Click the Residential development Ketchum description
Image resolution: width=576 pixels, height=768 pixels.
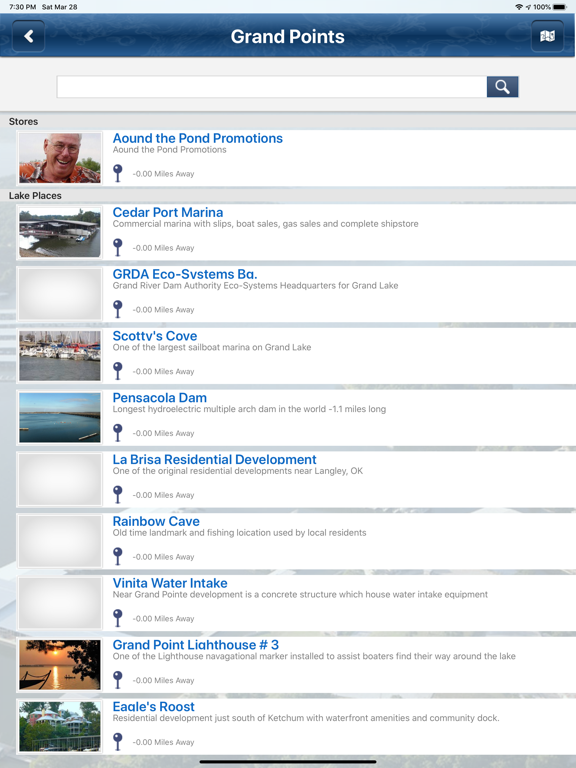[x=306, y=718]
